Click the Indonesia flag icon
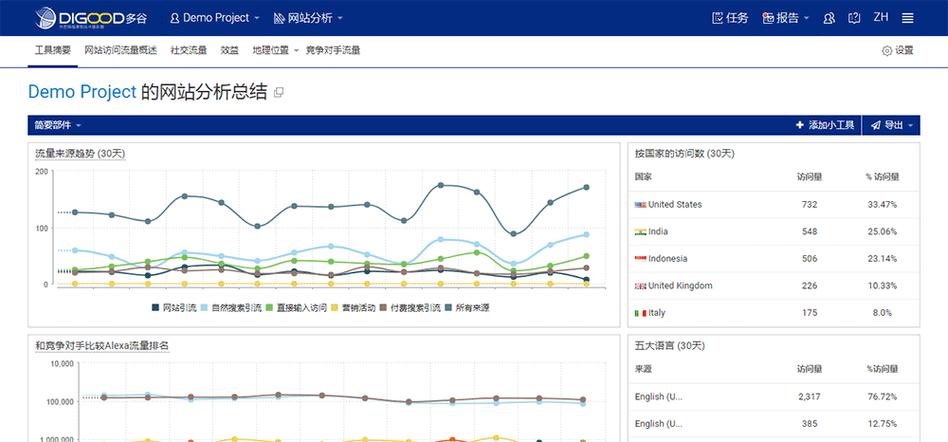This screenshot has width=948, height=442. click(640, 259)
